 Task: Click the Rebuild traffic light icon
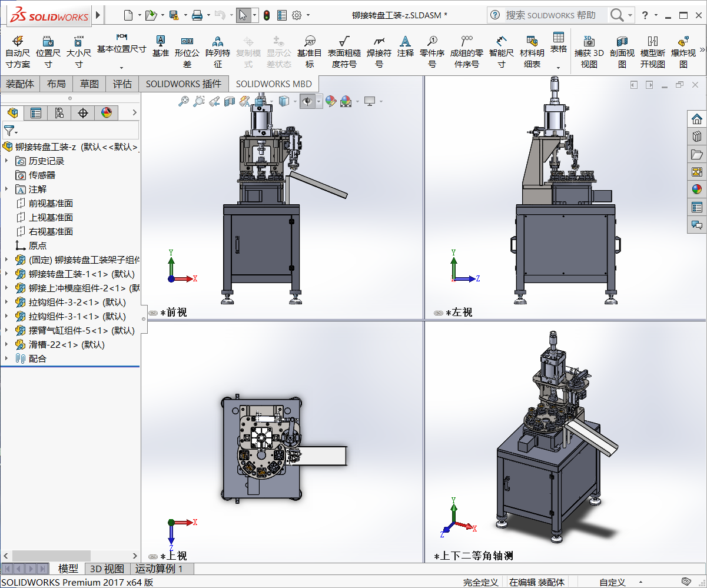coord(266,15)
